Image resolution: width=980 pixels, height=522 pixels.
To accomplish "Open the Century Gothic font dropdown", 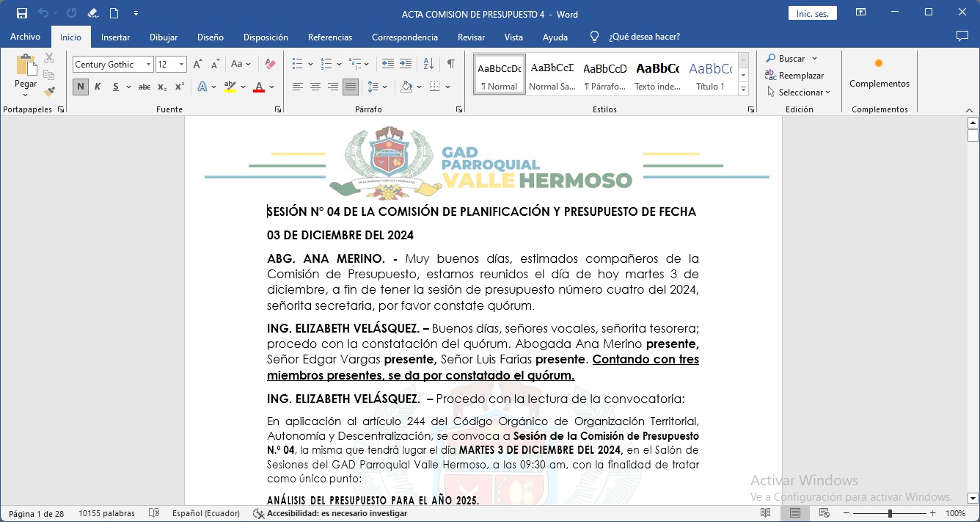I will 148,65.
